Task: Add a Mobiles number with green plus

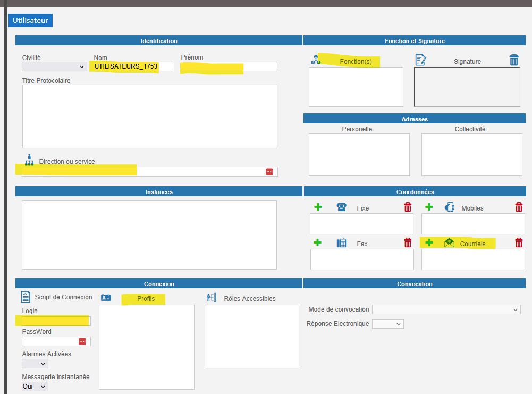Action: (x=429, y=207)
